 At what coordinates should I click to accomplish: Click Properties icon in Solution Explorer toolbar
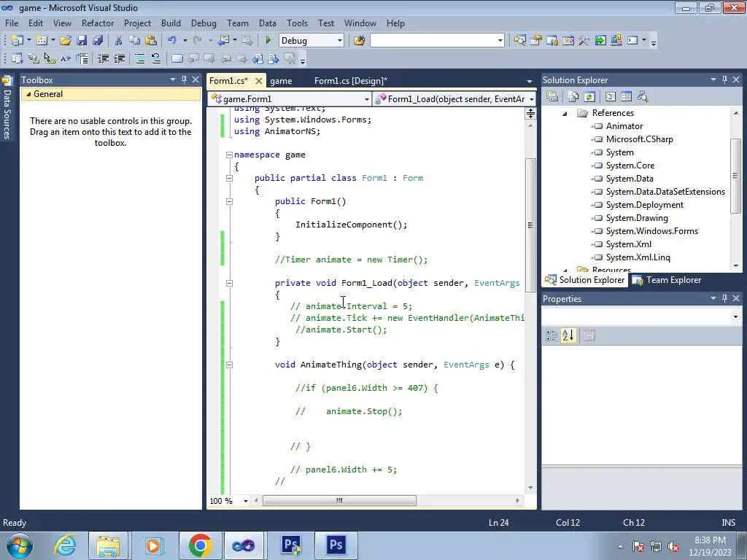tap(553, 97)
